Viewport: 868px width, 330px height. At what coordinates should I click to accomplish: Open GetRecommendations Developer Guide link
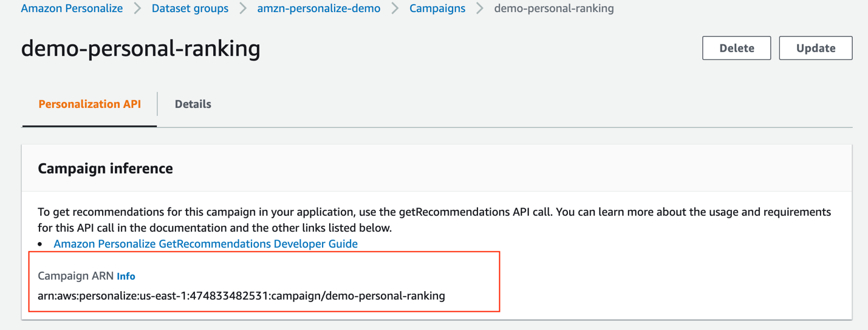[x=205, y=244]
